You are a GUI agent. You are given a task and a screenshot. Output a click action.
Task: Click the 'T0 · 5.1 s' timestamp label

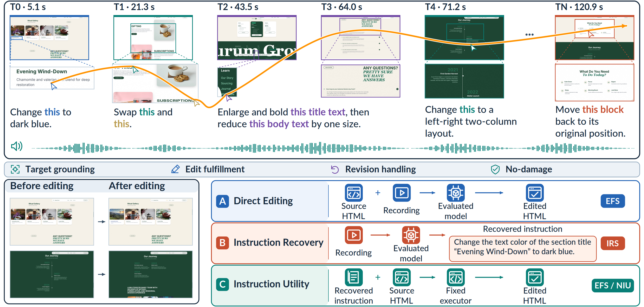(28, 7)
